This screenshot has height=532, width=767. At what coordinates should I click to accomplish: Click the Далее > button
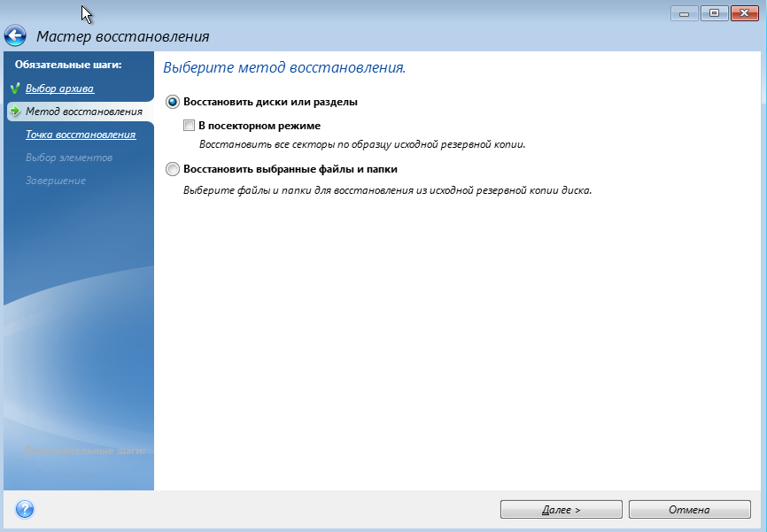(x=561, y=510)
